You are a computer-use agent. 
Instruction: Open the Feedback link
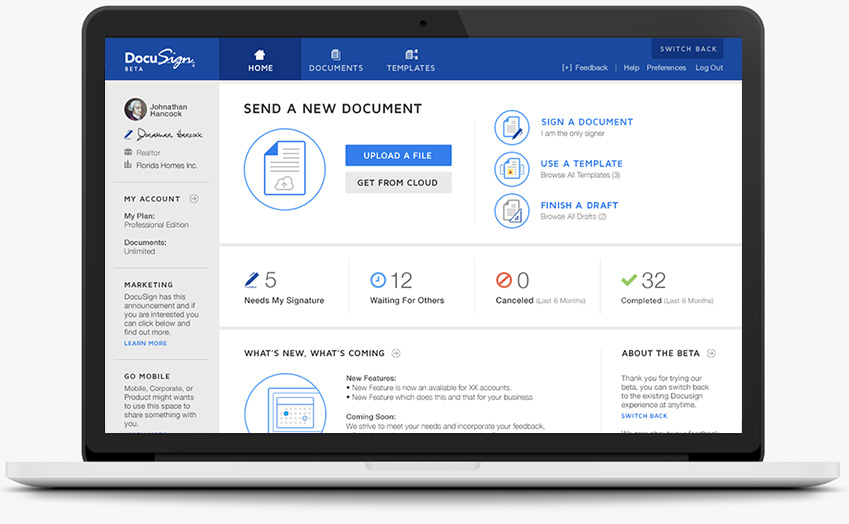point(585,68)
